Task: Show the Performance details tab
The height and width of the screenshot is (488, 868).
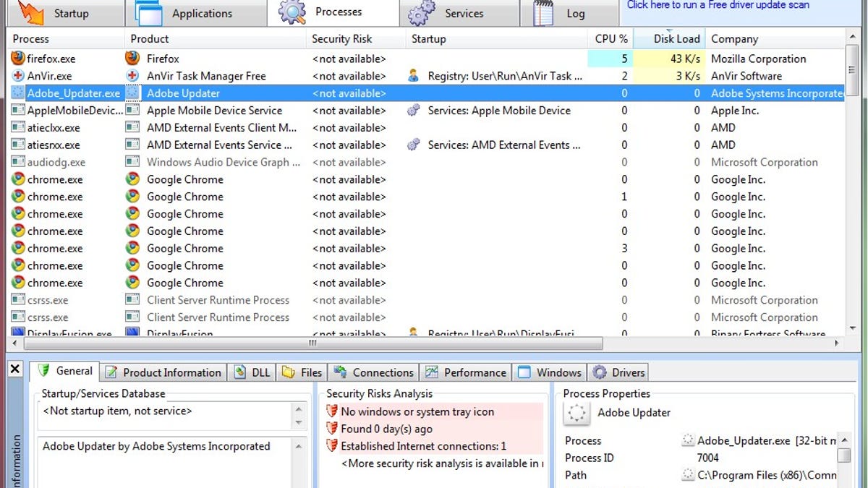Action: [466, 372]
